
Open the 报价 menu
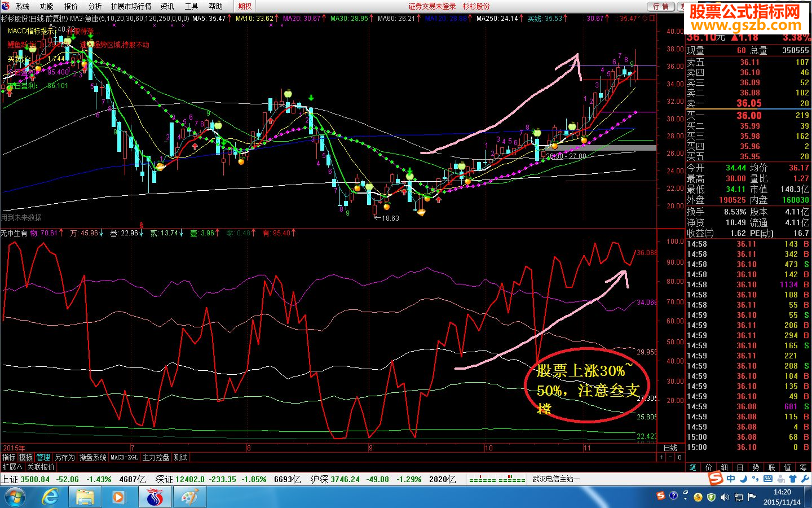71,6
